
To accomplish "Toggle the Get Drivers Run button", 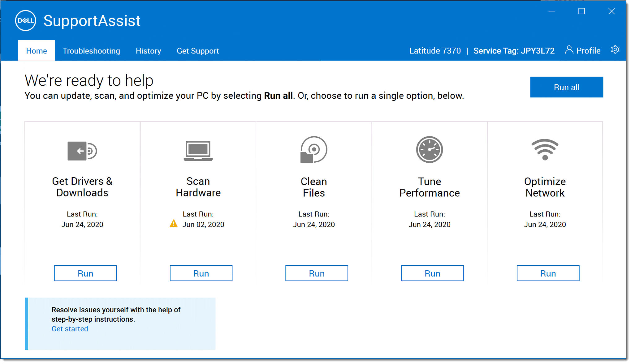I will click(x=85, y=273).
